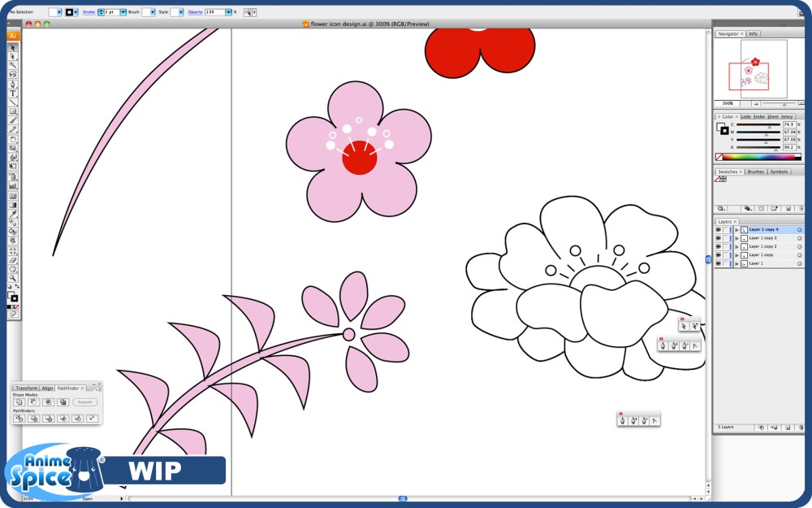Screen dimensions: 812x508
Task: Create a new layer in the Layers panel
Action: tap(788, 428)
